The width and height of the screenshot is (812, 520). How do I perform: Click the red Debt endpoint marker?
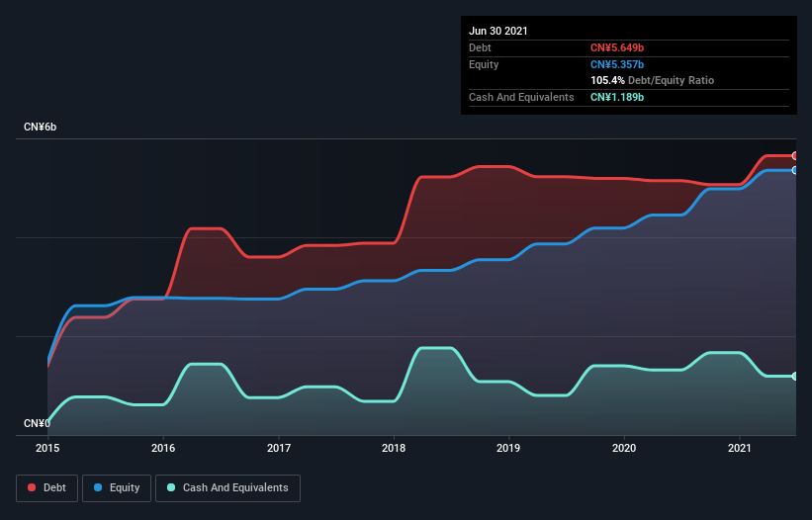pyautogui.click(x=795, y=156)
